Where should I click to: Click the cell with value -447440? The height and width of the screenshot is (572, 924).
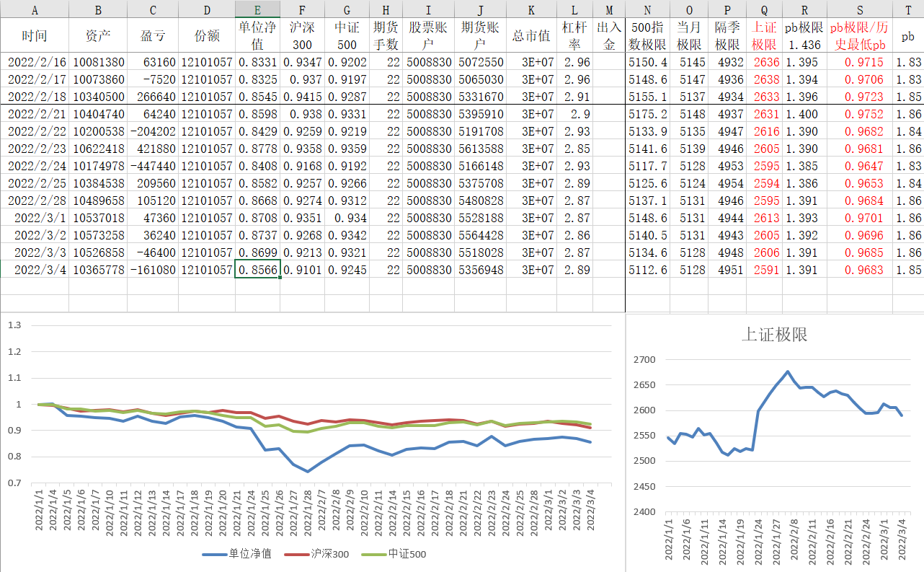(x=152, y=166)
